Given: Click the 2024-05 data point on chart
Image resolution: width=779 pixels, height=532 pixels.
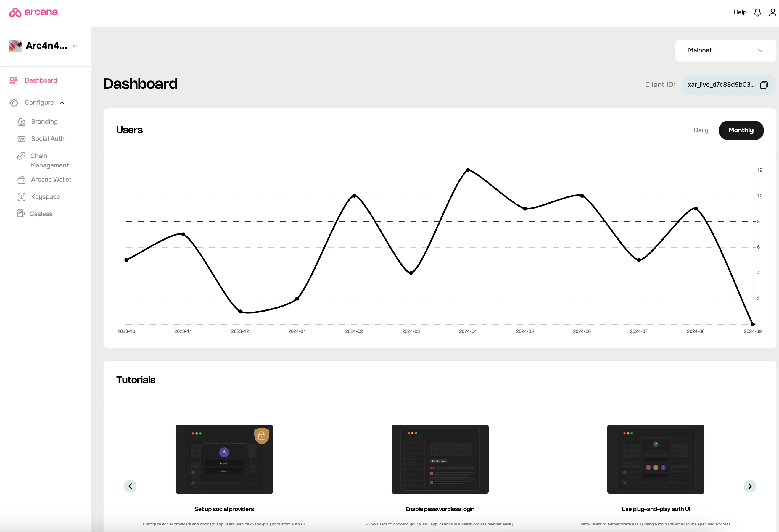Looking at the screenshot, I should (525, 209).
